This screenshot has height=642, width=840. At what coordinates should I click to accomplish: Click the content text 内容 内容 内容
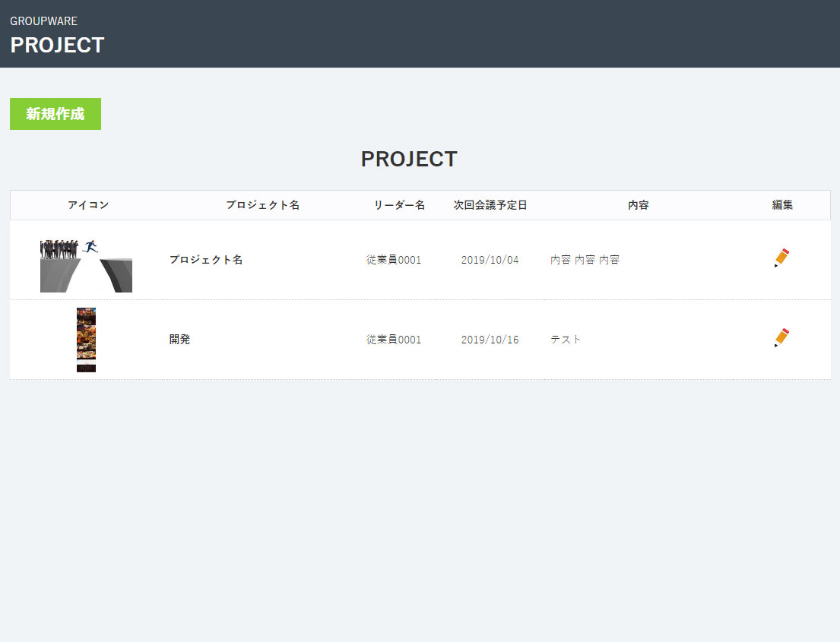click(x=585, y=260)
